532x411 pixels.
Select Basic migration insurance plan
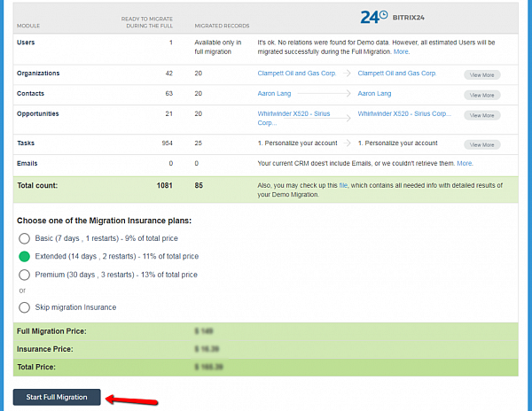pyautogui.click(x=24, y=238)
